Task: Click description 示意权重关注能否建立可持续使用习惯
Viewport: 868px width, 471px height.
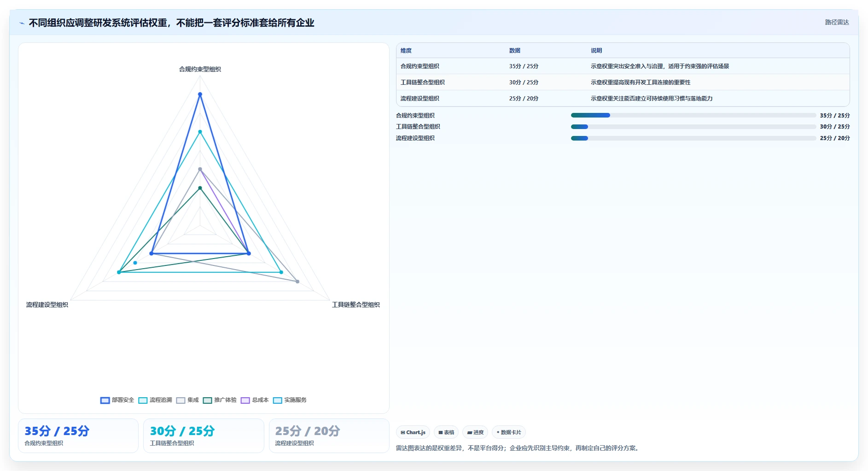Action: [x=652, y=99]
